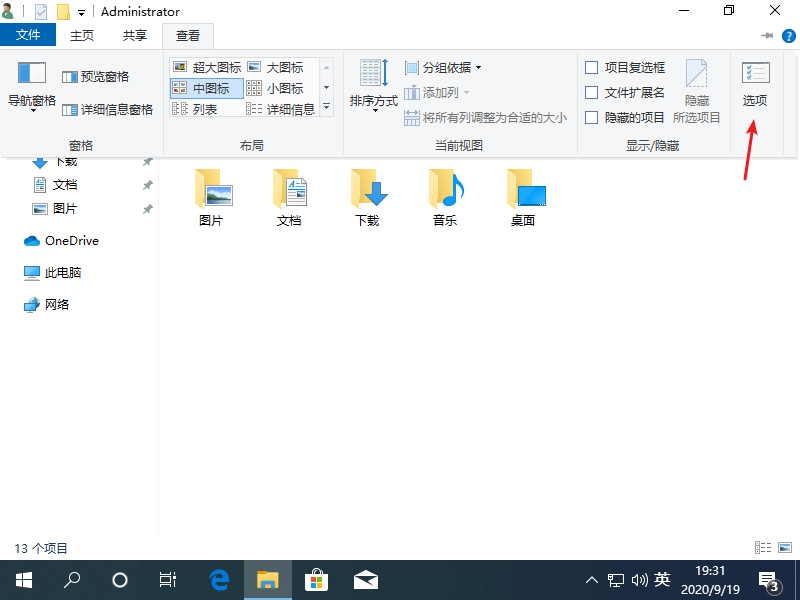Screen dimensions: 800x600
Task: Open the 分组依据 group by dropdown
Action: click(x=441, y=67)
